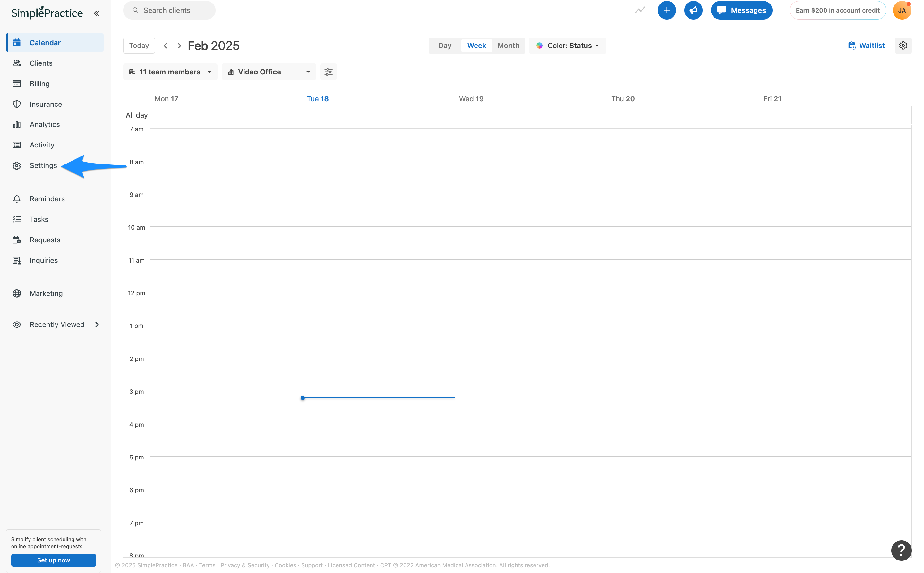This screenshot has width=924, height=573.
Task: Open announcements megaphone icon
Action: 693,10
